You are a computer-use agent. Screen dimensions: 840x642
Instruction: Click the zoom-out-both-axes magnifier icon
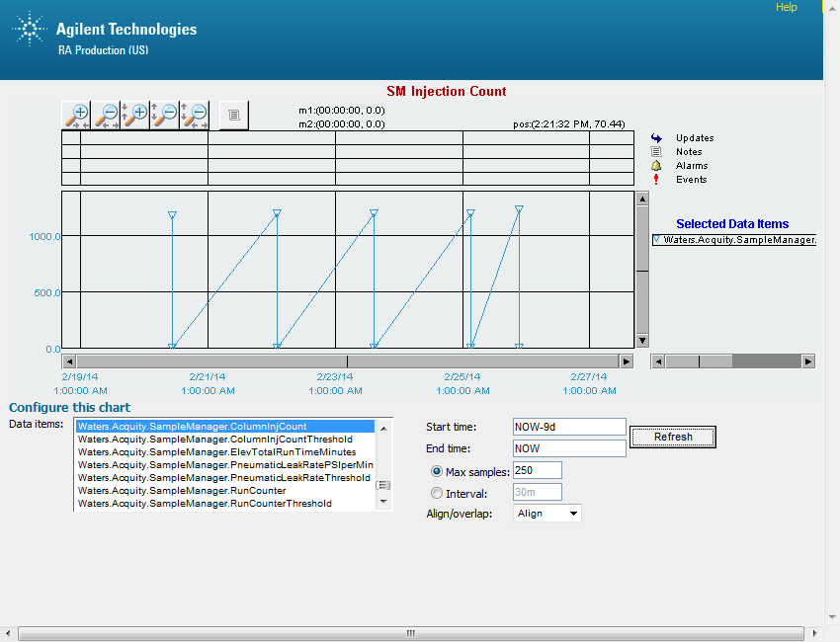click(x=194, y=116)
